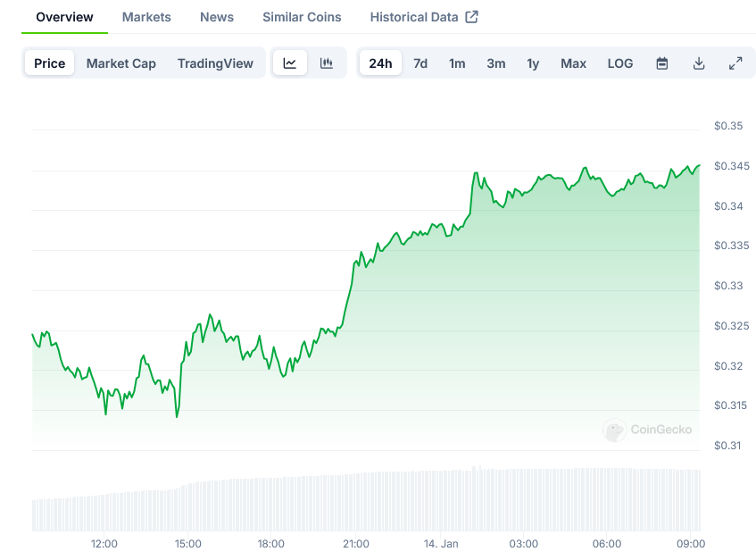Open the News tab
This screenshot has height=560, width=756.
(x=217, y=17)
